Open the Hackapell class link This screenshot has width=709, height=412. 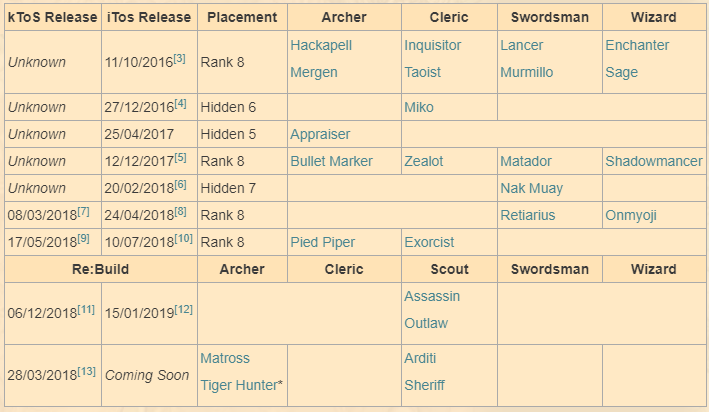320,45
